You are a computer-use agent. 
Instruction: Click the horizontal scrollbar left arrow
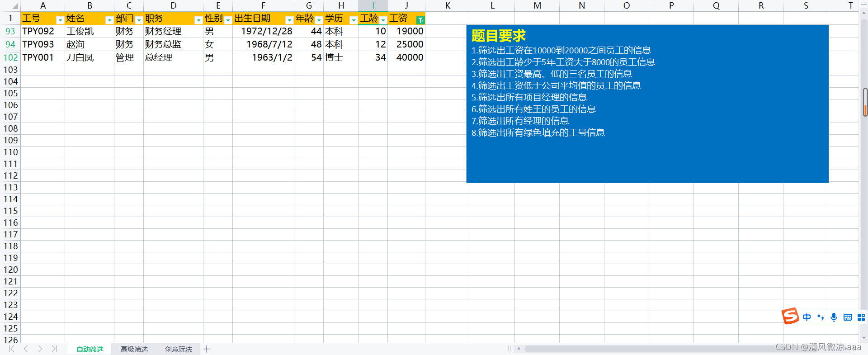(x=519, y=349)
